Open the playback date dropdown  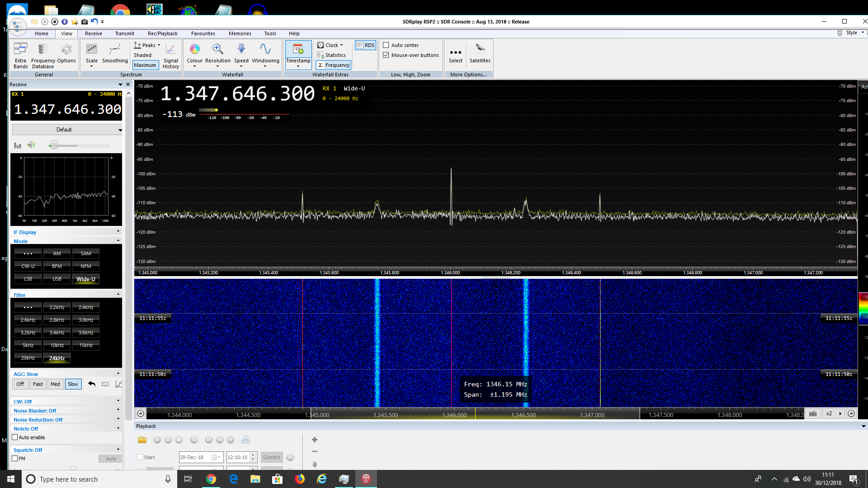tap(218, 457)
